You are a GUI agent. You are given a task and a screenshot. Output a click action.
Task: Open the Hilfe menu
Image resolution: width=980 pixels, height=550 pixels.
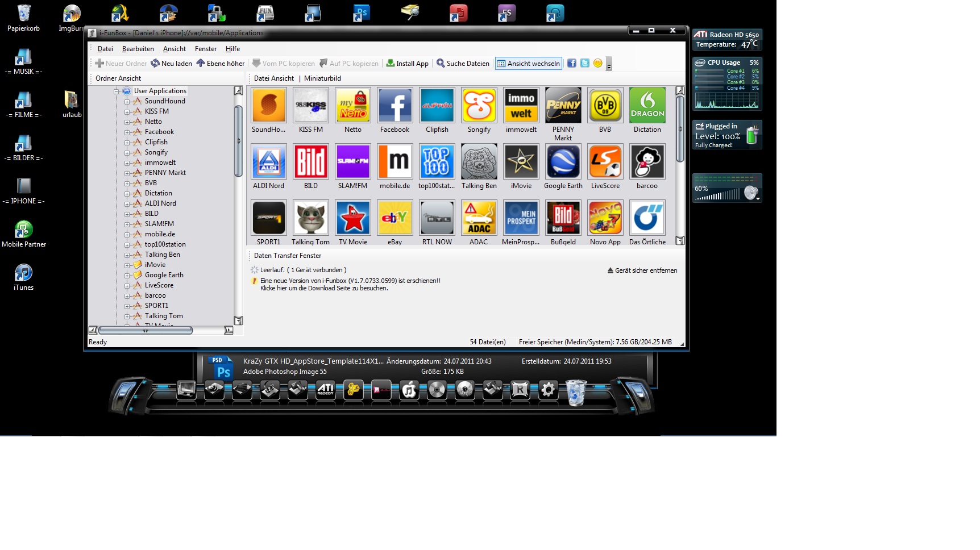(x=232, y=49)
